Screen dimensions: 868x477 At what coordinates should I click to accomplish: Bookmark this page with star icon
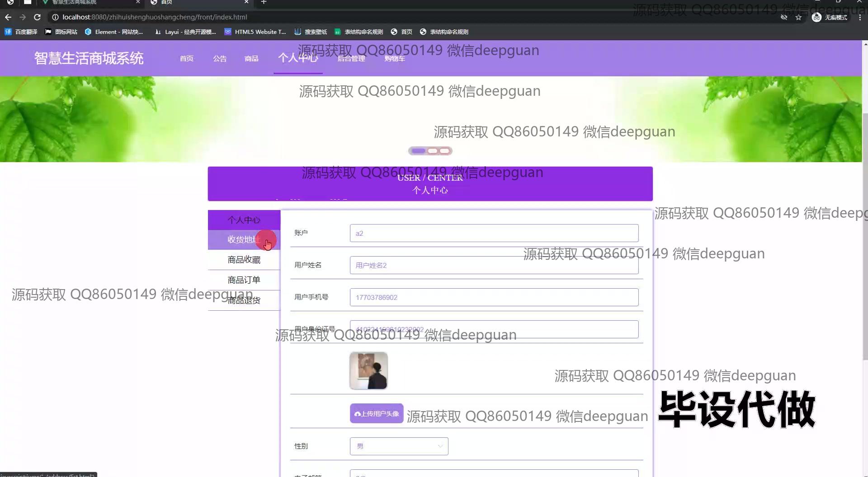click(x=798, y=17)
